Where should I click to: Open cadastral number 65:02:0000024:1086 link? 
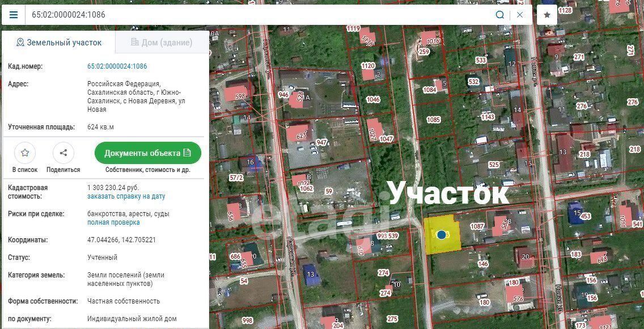pos(117,66)
